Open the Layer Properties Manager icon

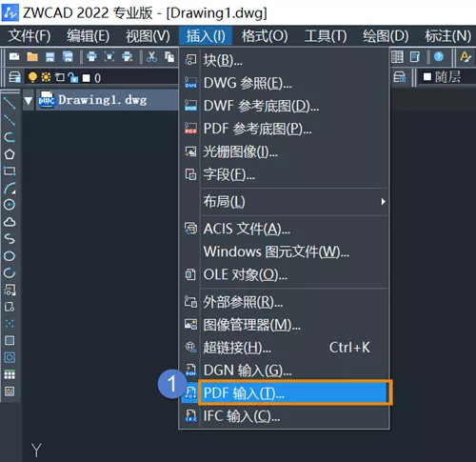pyautogui.click(x=14, y=77)
